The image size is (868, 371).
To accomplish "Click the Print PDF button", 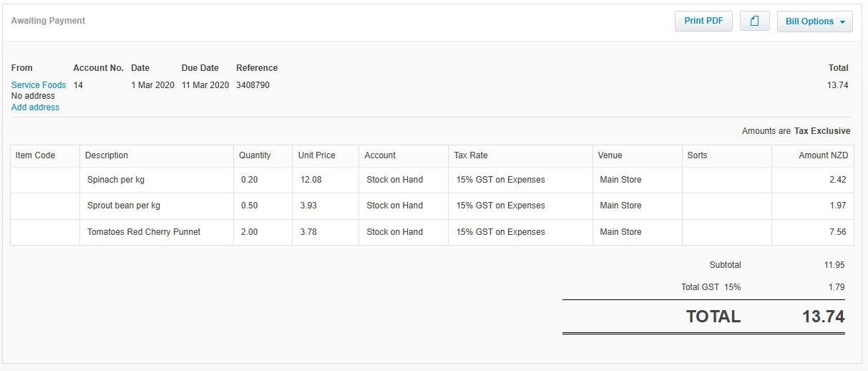I will [x=703, y=21].
